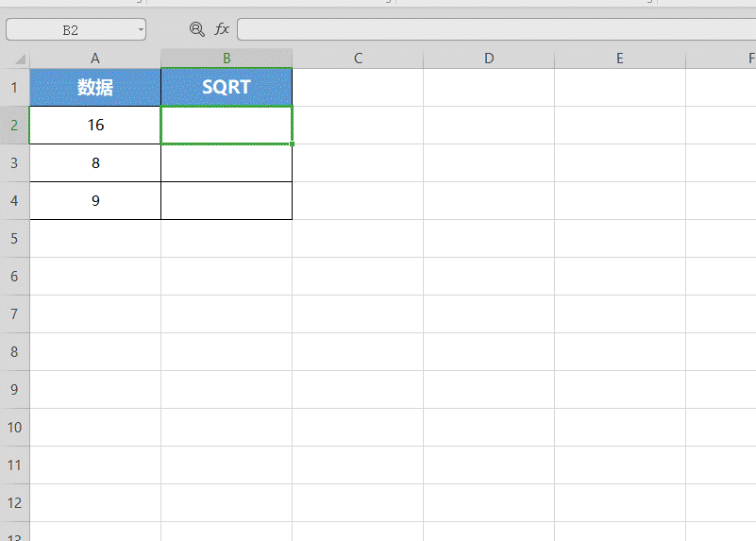Click the blue SQRT header cell
Viewport: 756px width, 541px height.
[227, 88]
